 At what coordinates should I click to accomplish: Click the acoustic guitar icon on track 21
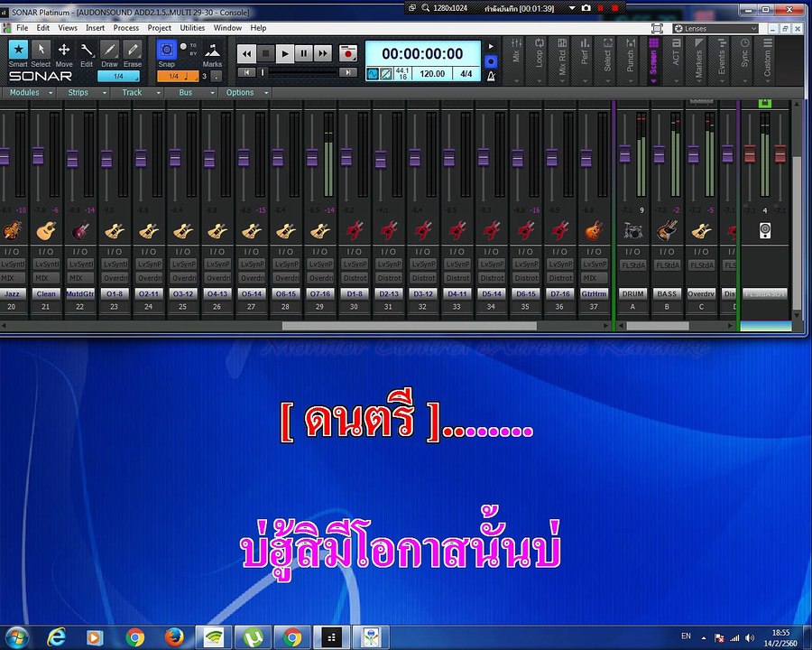click(46, 230)
